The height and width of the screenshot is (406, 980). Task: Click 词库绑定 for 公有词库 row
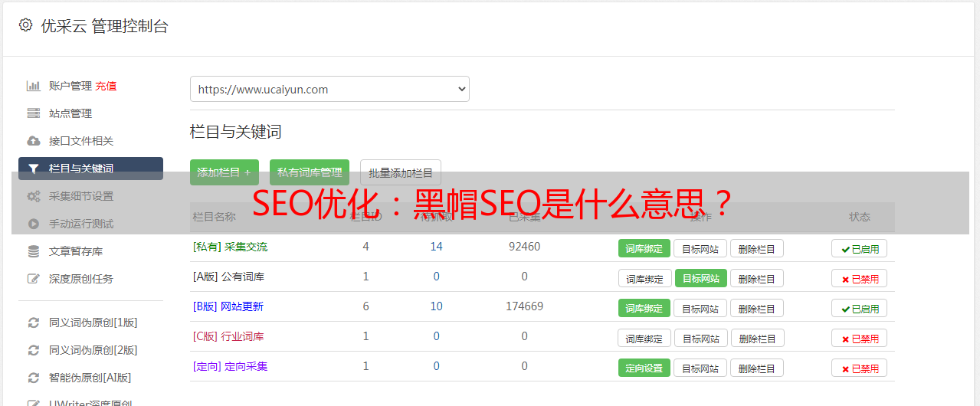pyautogui.click(x=644, y=278)
